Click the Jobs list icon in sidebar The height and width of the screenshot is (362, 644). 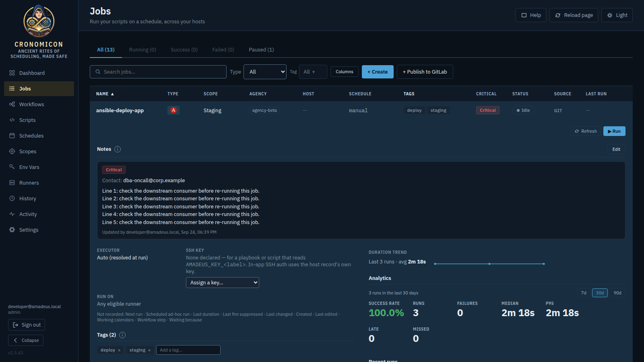pyautogui.click(x=12, y=88)
